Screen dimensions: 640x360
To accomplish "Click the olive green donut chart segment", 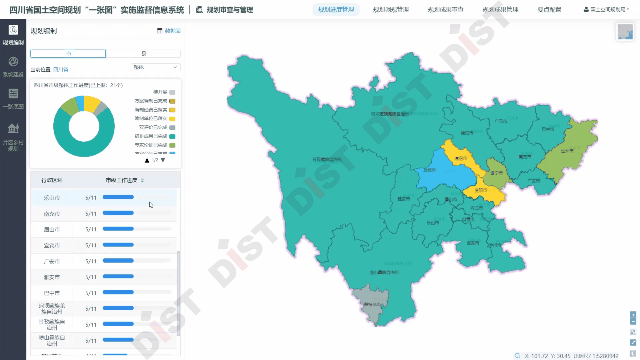I will pyautogui.click(x=70, y=107).
